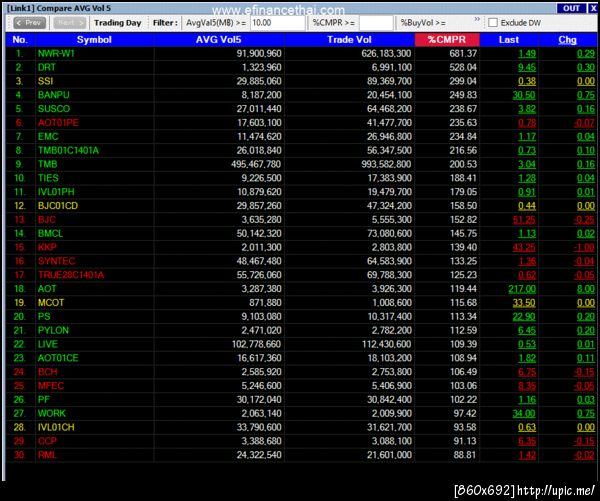Click the Prev navigation button
600x501 pixels.
pos(29,23)
